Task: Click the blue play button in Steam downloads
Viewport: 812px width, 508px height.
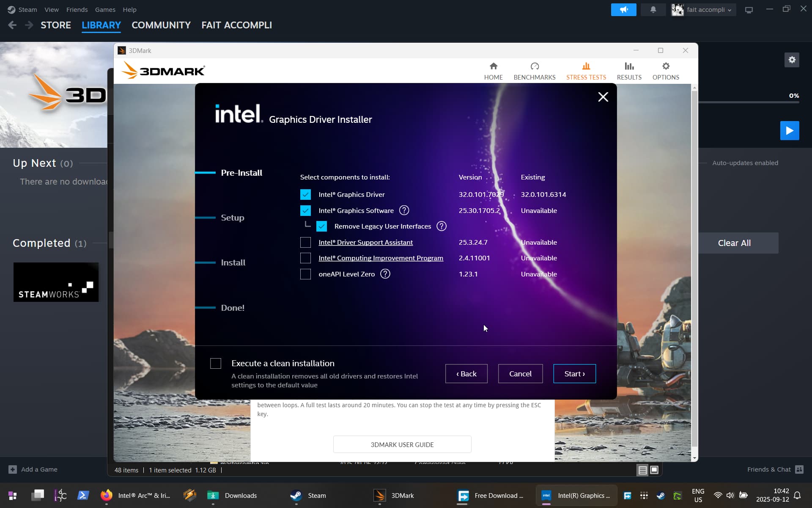Action: pyautogui.click(x=789, y=130)
